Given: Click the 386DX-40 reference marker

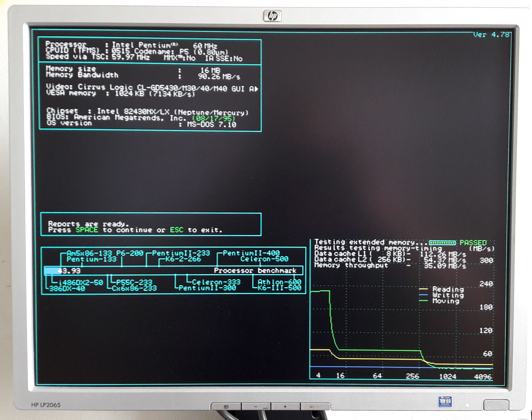Looking at the screenshot, I should click(x=67, y=288).
